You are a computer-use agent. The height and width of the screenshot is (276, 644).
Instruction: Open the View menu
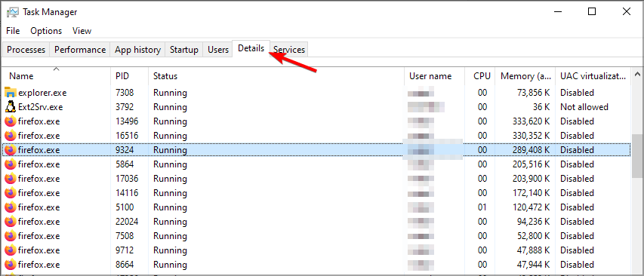tap(82, 31)
